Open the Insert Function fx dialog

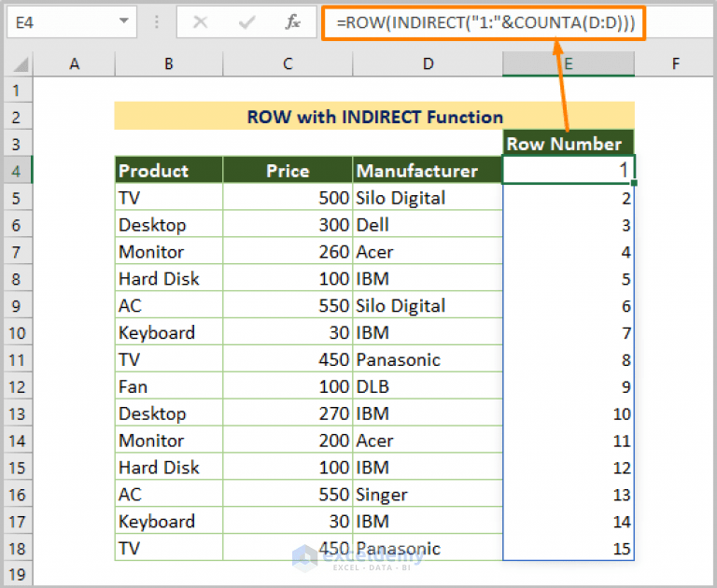(292, 21)
